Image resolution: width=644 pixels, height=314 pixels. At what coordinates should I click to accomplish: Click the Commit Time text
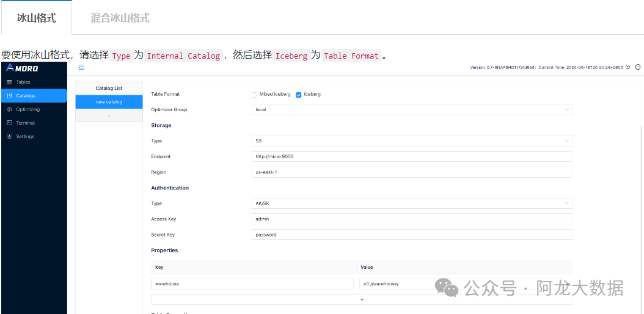580,67
